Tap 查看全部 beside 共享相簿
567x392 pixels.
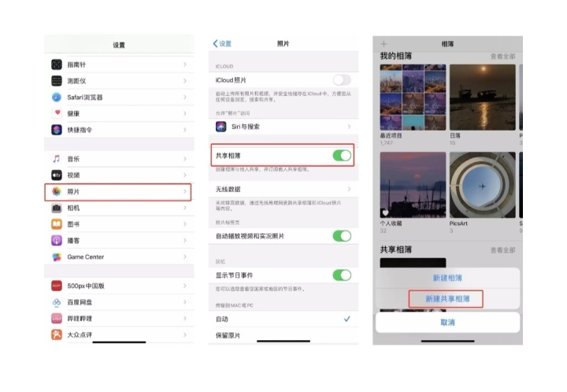pos(502,250)
